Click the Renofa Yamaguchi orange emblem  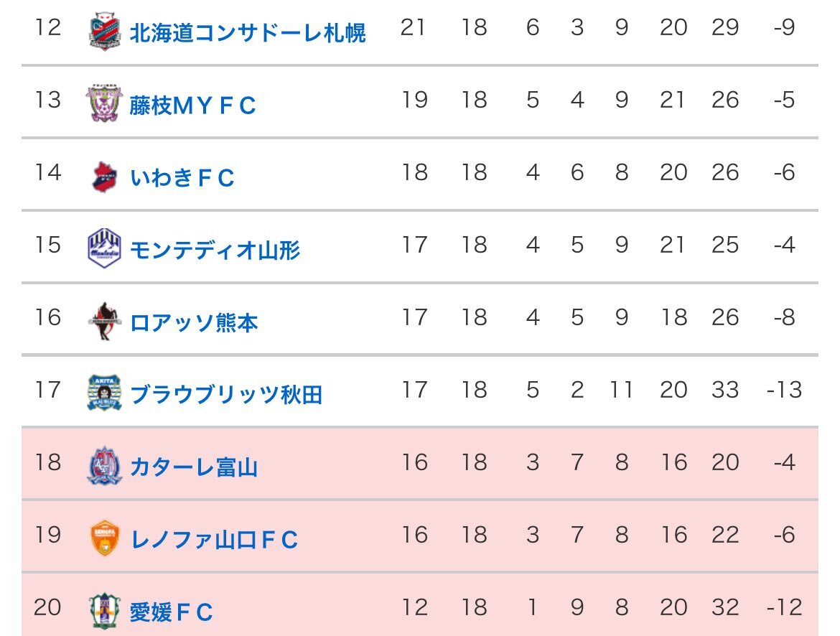tap(105, 538)
